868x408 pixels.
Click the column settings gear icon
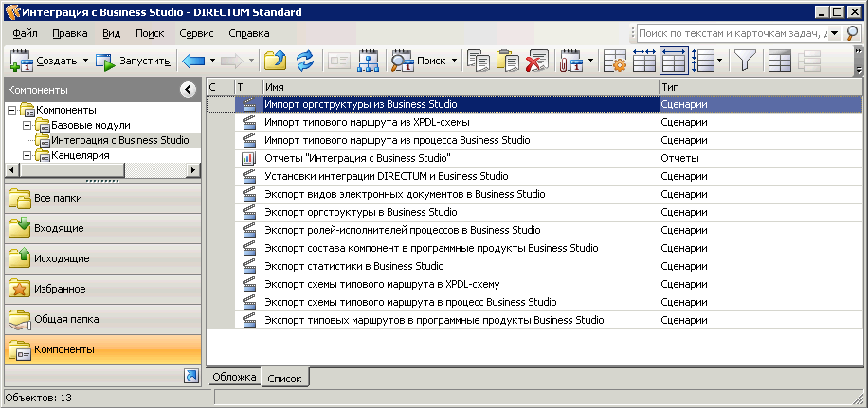coord(615,62)
